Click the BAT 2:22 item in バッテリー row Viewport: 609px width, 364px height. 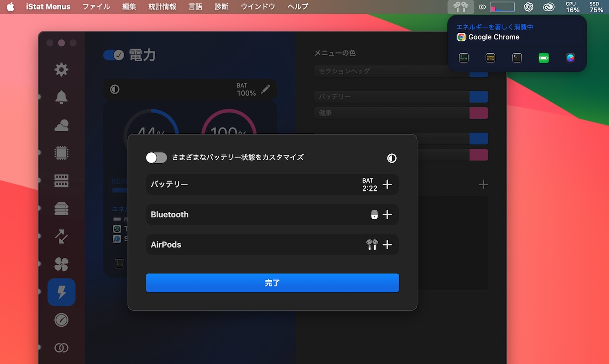(x=370, y=184)
